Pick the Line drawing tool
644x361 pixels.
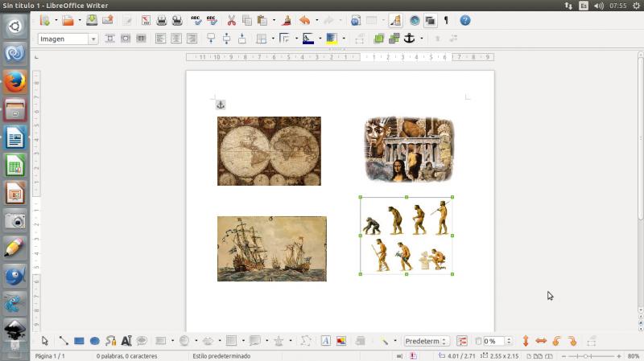pos(64,341)
